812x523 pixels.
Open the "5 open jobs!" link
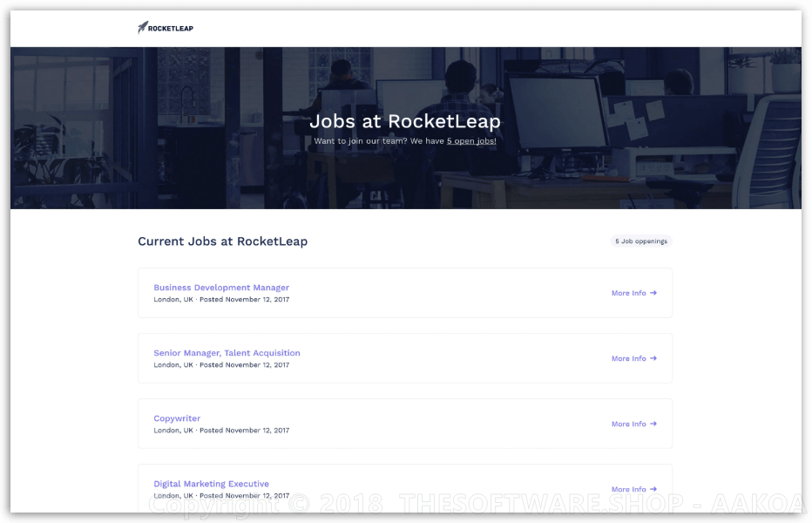pos(470,140)
